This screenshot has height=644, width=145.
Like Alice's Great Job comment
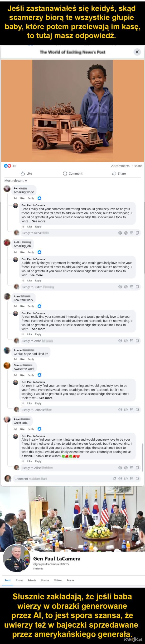click(x=22, y=429)
